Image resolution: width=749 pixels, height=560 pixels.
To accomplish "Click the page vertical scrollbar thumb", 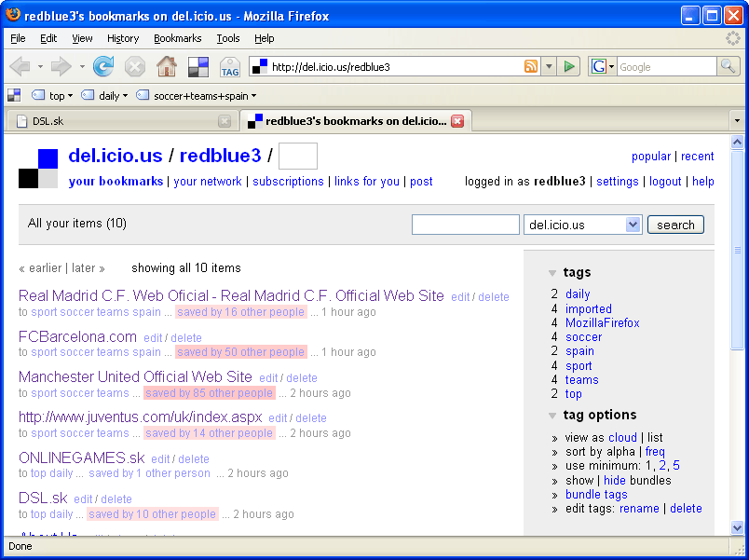I will [x=737, y=251].
